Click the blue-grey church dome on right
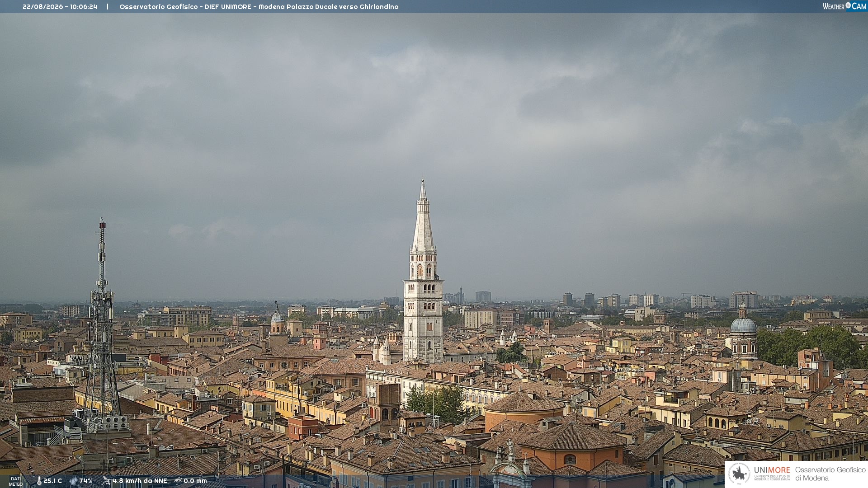This screenshot has width=868, height=488. pos(743,325)
